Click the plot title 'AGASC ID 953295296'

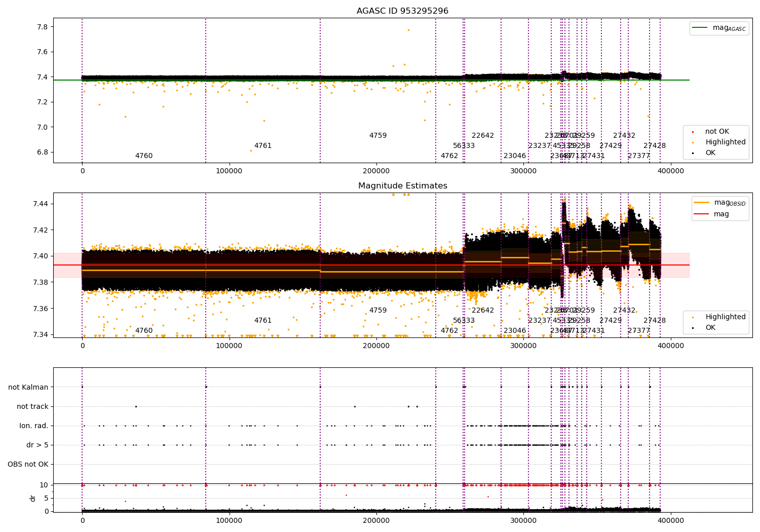pos(402,11)
